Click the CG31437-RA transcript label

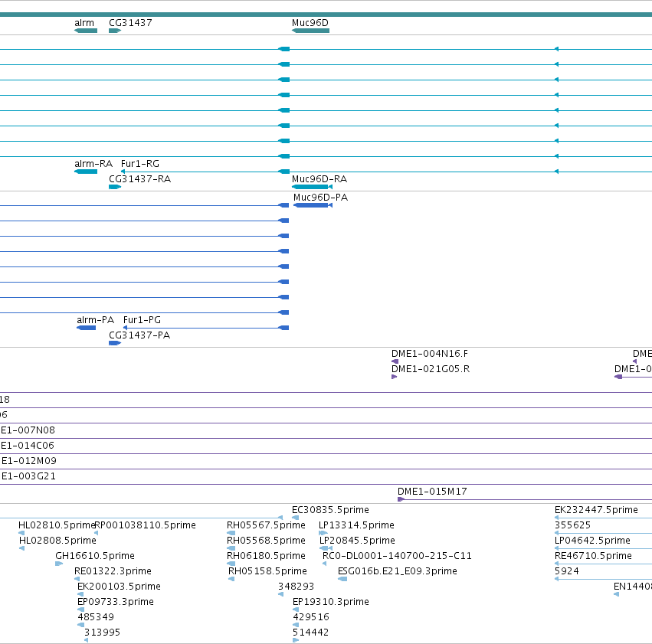point(139,179)
